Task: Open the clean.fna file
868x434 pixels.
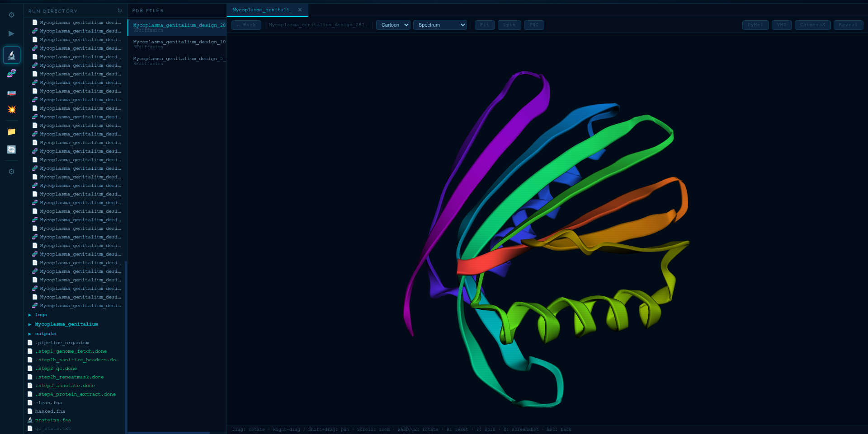Action: tap(48, 403)
